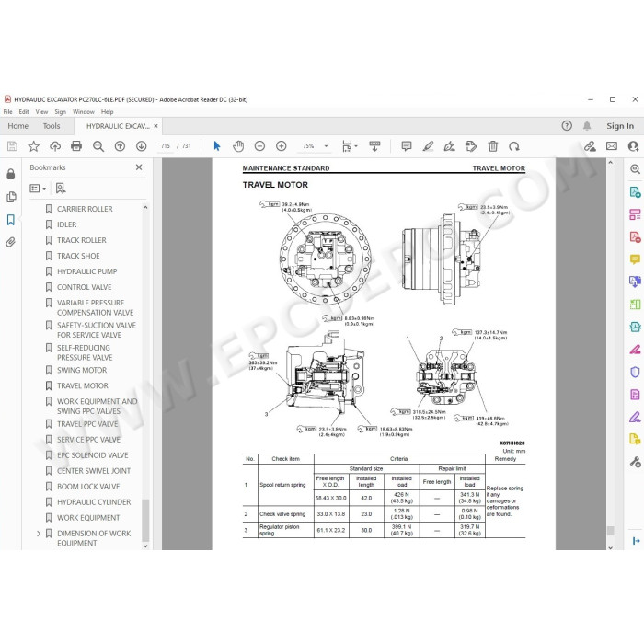Open BOOM LOCK VALVE bookmark
Screen dimensions: 644x644
pyautogui.click(x=88, y=487)
